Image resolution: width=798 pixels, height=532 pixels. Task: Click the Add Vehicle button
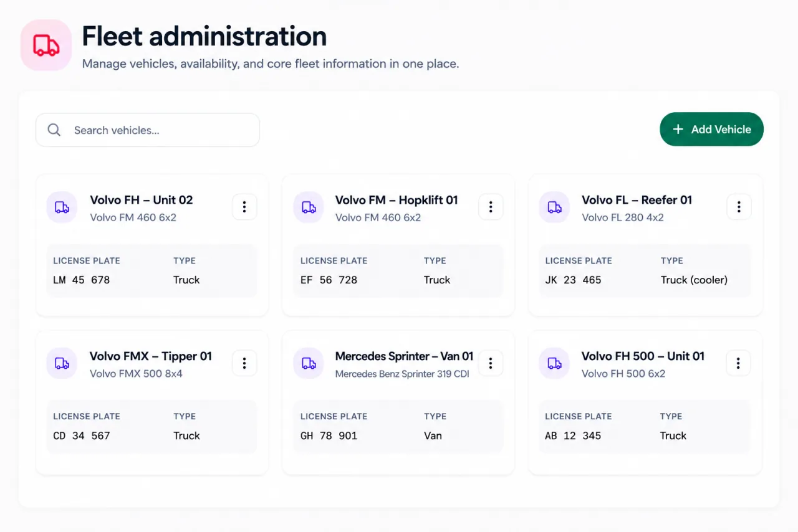(711, 129)
